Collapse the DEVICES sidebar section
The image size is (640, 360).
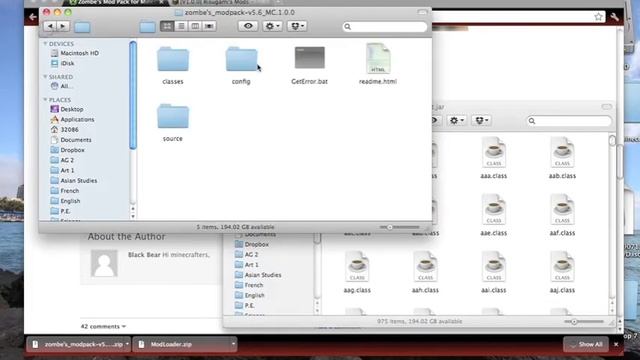[x=45, y=44]
